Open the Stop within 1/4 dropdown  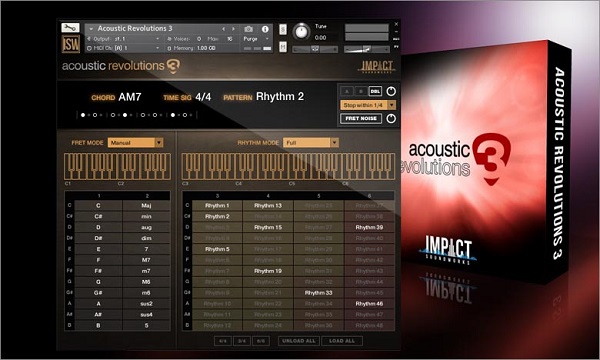click(x=368, y=105)
